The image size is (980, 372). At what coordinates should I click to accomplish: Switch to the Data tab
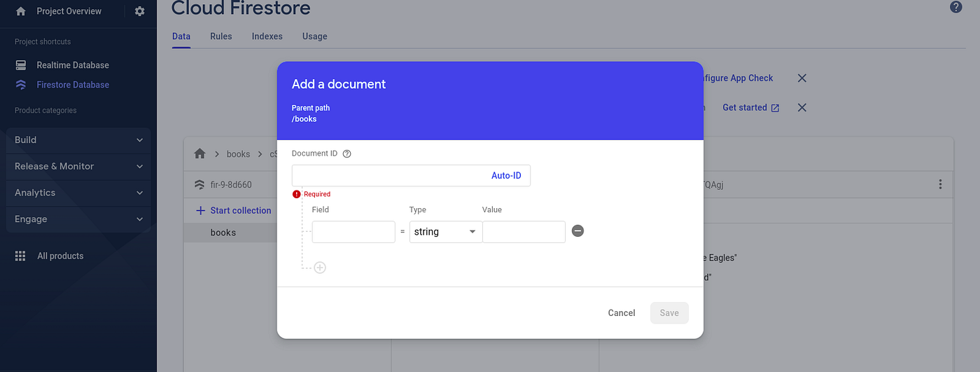tap(181, 36)
